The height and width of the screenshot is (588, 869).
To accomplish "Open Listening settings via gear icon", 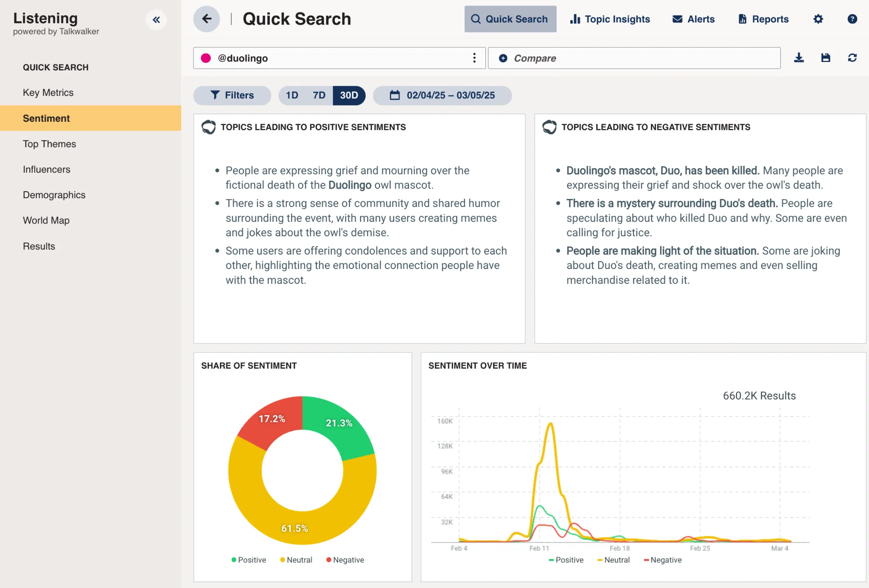I will click(x=819, y=19).
